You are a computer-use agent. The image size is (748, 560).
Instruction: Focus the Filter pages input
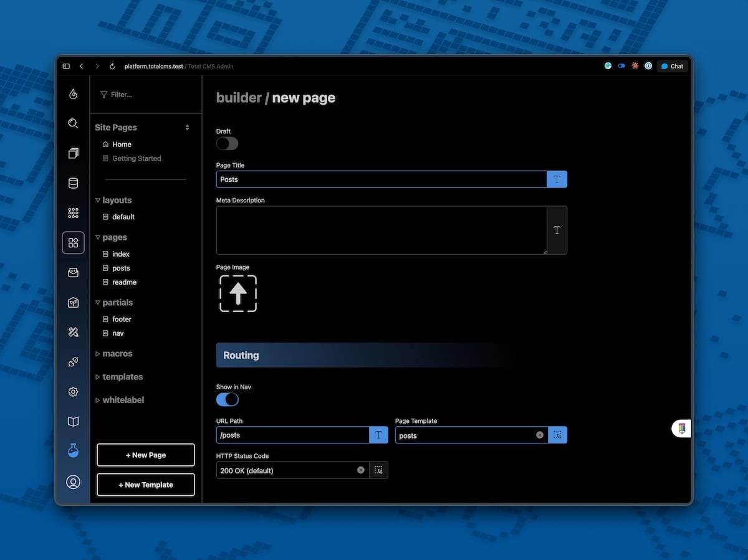click(146, 95)
